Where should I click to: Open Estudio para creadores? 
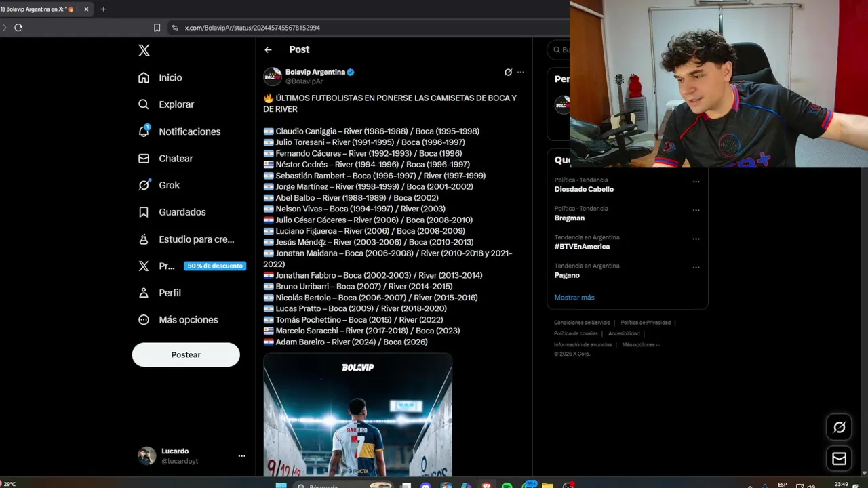[186, 239]
